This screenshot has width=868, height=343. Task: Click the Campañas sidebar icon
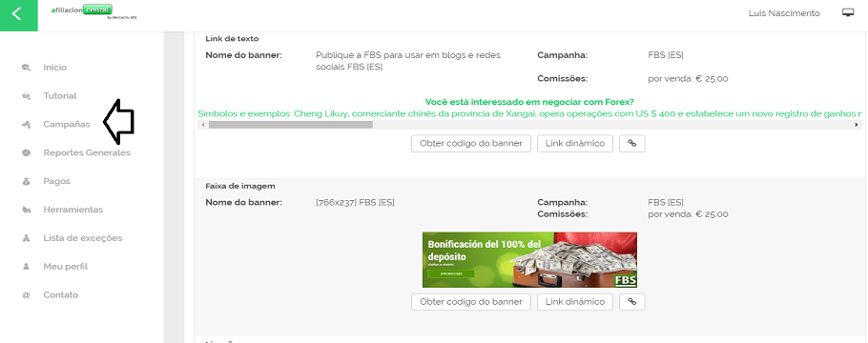[26, 125]
